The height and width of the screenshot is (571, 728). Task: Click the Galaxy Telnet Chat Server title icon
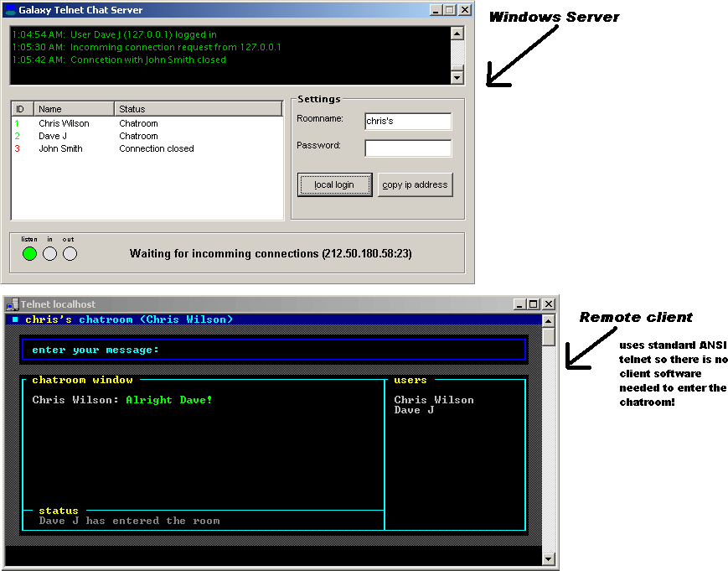10,10
